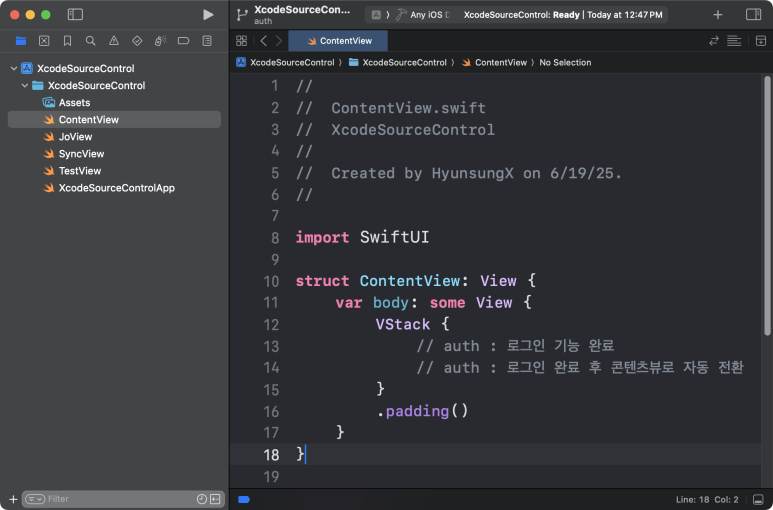The image size is (773, 510).
Task: Choose Any iOS Device run destination
Action: click(x=424, y=15)
